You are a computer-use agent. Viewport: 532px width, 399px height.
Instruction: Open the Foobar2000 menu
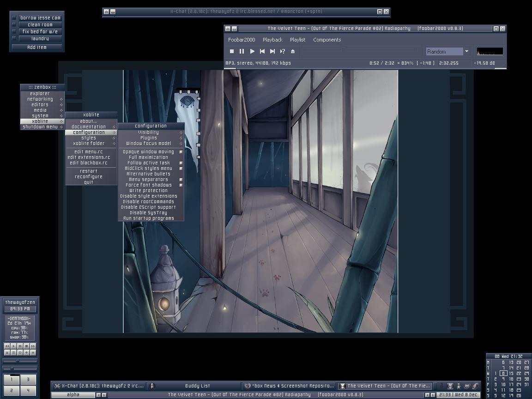point(242,40)
